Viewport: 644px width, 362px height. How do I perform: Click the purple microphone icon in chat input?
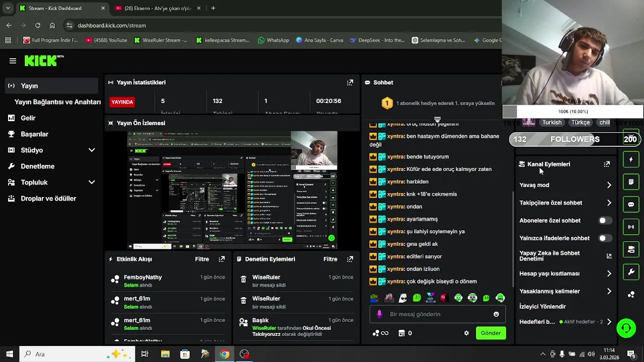click(379, 314)
